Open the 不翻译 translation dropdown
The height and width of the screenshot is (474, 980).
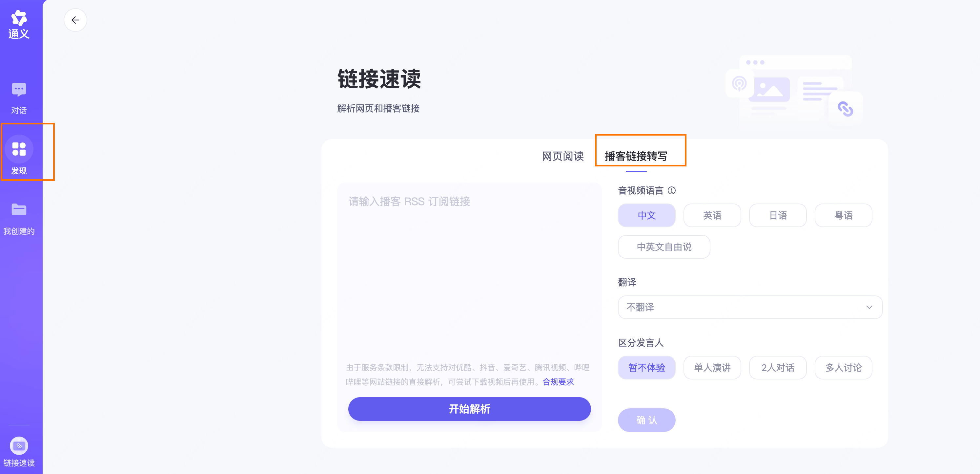[742, 307]
